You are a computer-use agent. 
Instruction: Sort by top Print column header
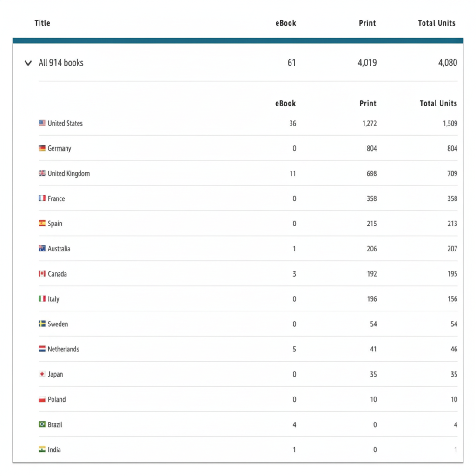[x=367, y=23]
